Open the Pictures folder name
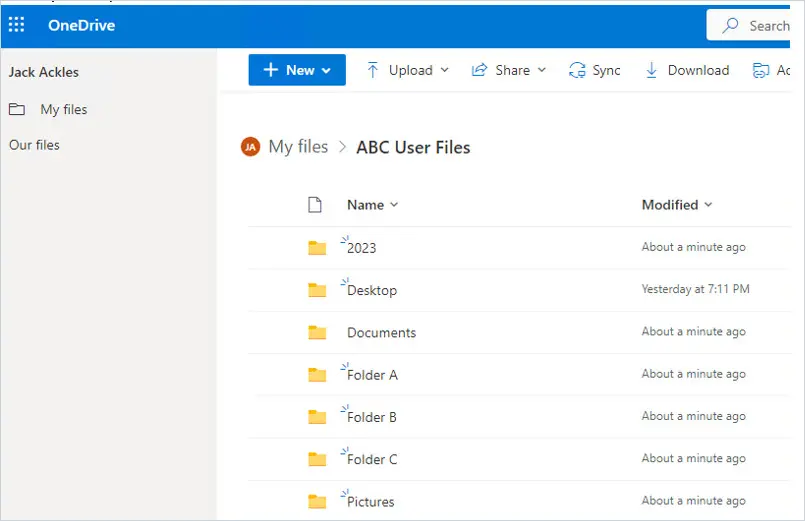The image size is (805, 521). click(x=371, y=501)
